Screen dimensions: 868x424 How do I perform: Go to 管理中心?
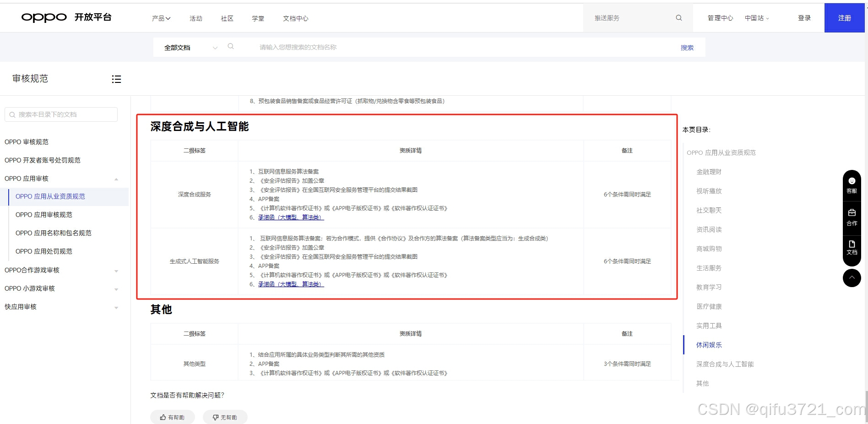click(x=720, y=18)
